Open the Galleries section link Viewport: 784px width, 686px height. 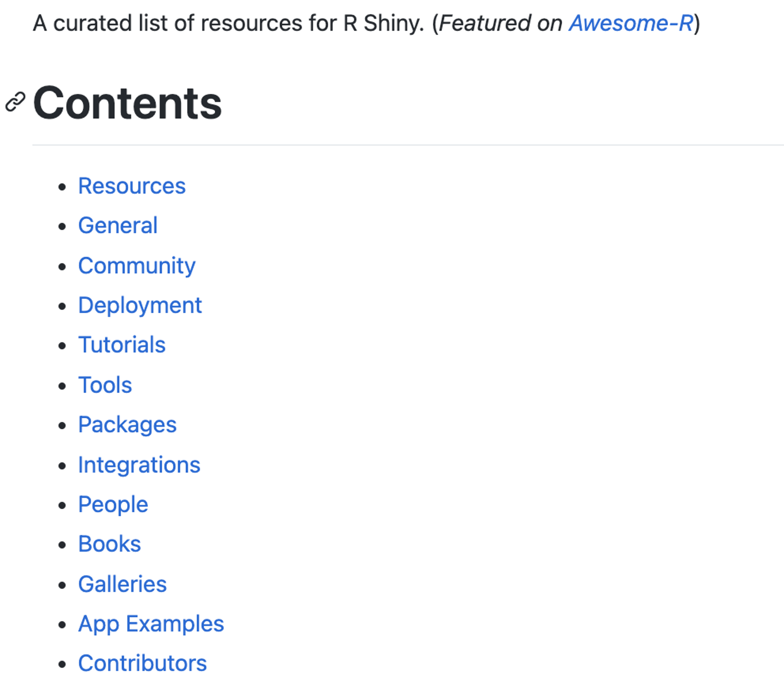122,584
